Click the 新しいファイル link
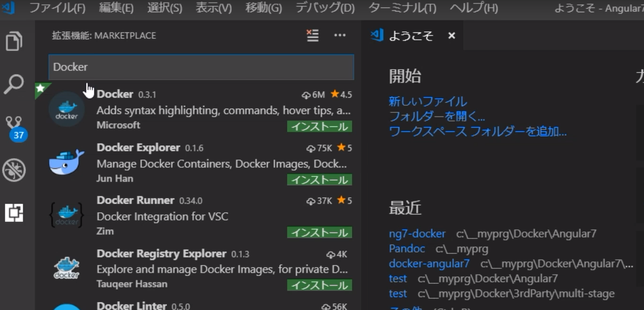 tap(428, 101)
